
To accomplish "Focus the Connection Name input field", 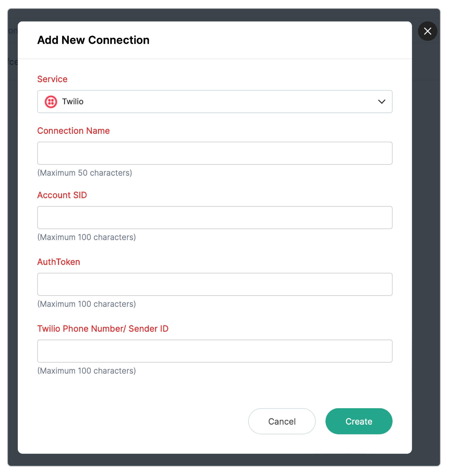I will tap(215, 153).
